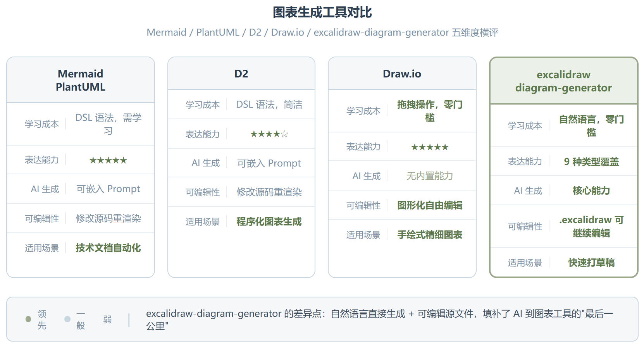This screenshot has width=644, height=347.
Task: Click the bold text 图形化自由编辑
Action: 430,205
